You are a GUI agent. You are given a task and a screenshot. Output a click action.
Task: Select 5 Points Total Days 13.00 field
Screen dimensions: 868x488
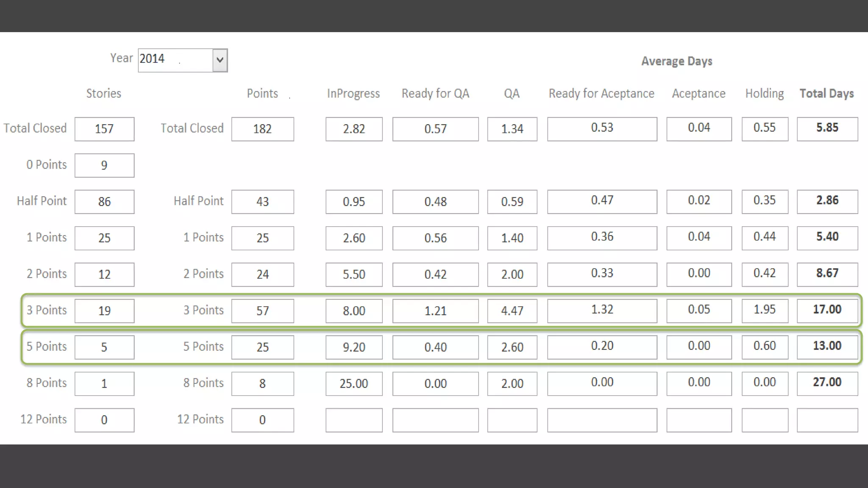[x=827, y=347]
